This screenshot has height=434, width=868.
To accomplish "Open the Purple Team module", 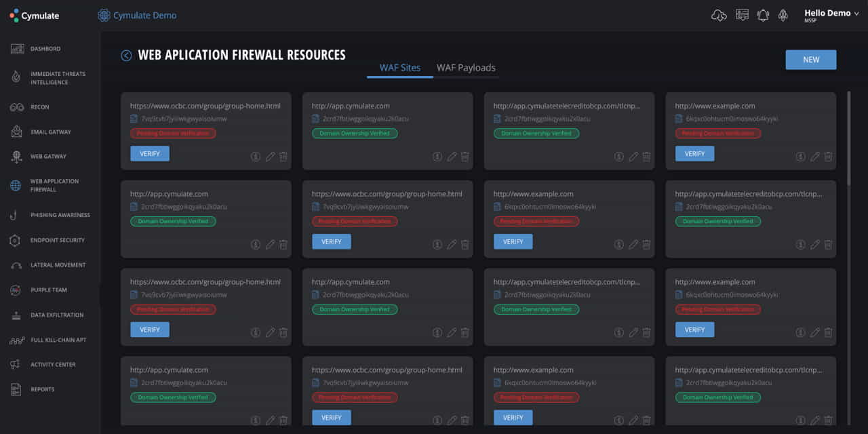I will point(48,290).
